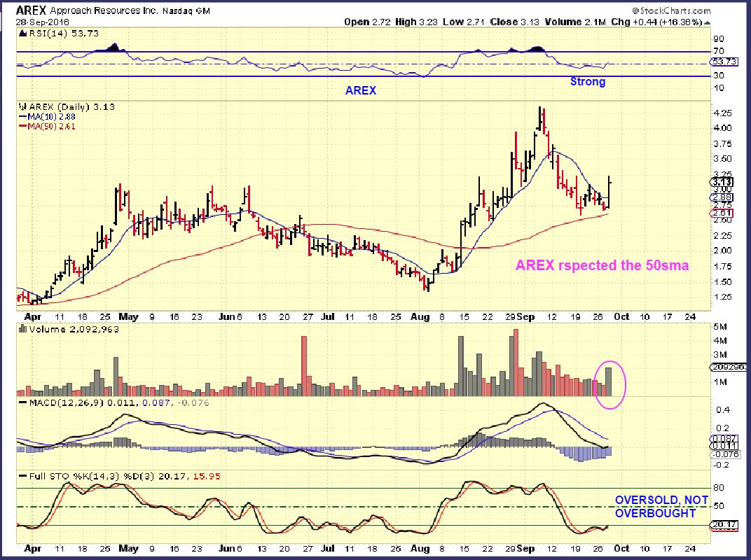The width and height of the screenshot is (751, 560).
Task: Click the 80 level label on stochastic axis
Action: pos(719,488)
